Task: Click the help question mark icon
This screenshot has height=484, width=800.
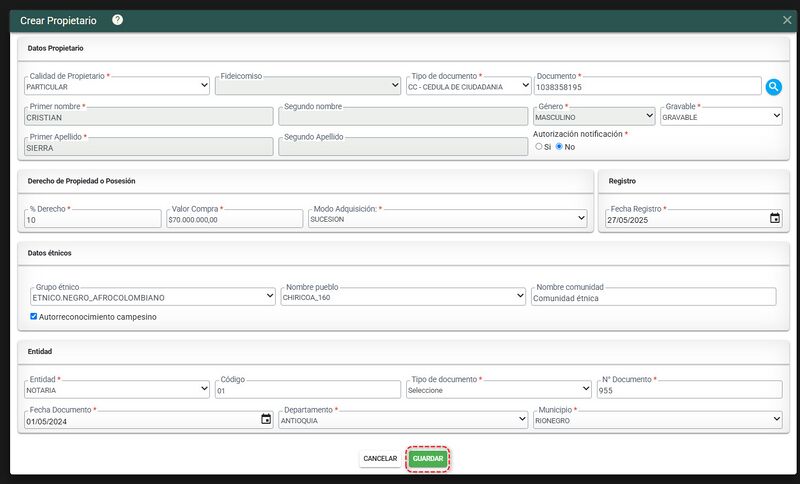Action: (x=117, y=20)
